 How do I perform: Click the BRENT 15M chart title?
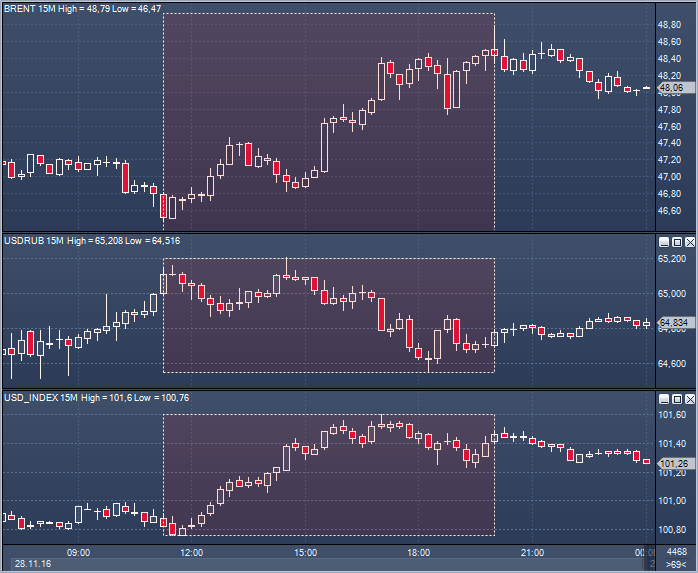[82, 8]
